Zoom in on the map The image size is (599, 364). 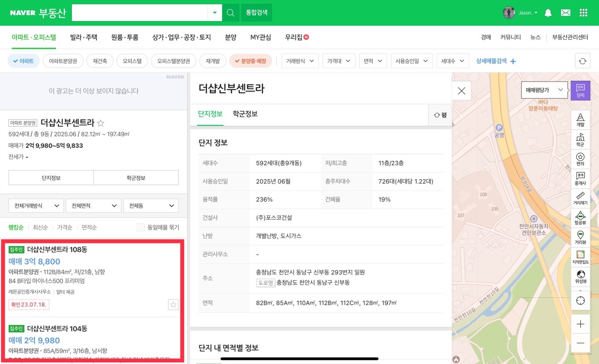pos(580,324)
